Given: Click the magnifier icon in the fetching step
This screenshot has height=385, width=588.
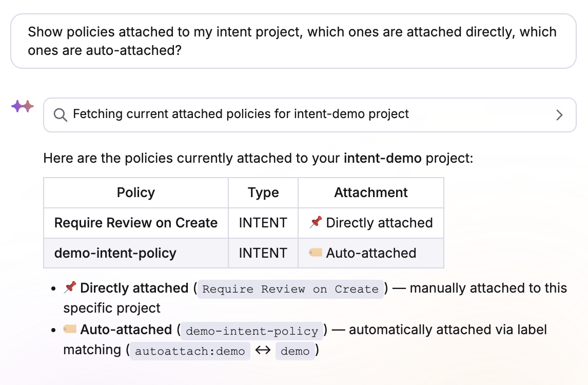Looking at the screenshot, I should pyautogui.click(x=60, y=115).
